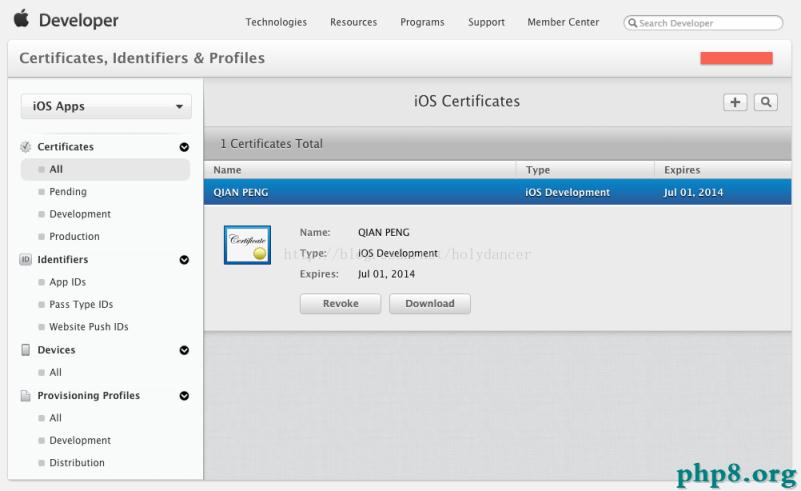This screenshot has height=491, width=801.
Task: Click iOS Development in the highlighted row
Action: pyautogui.click(x=568, y=193)
